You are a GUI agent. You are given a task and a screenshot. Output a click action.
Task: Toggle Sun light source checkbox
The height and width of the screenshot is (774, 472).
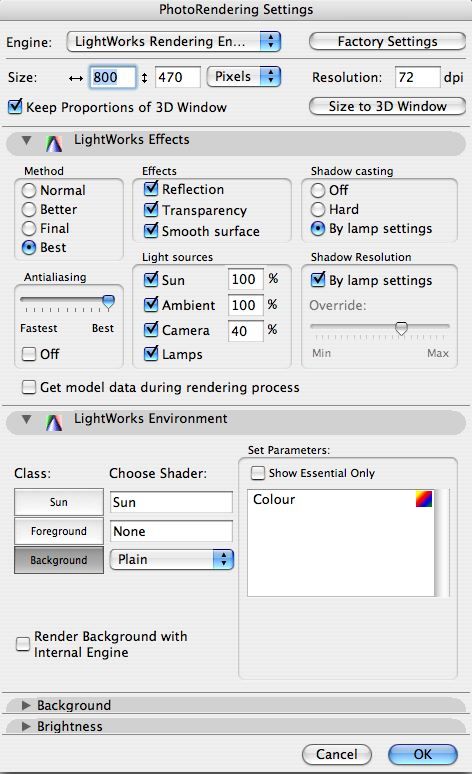coord(151,279)
